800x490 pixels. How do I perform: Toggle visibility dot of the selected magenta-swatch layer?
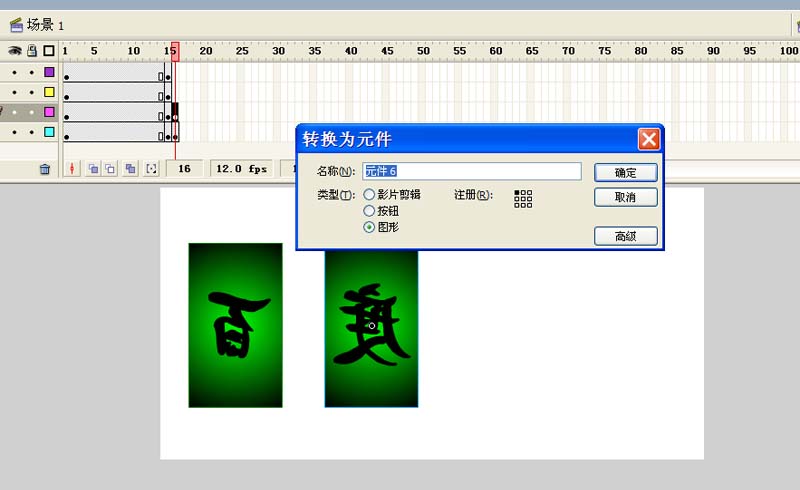(x=14, y=112)
